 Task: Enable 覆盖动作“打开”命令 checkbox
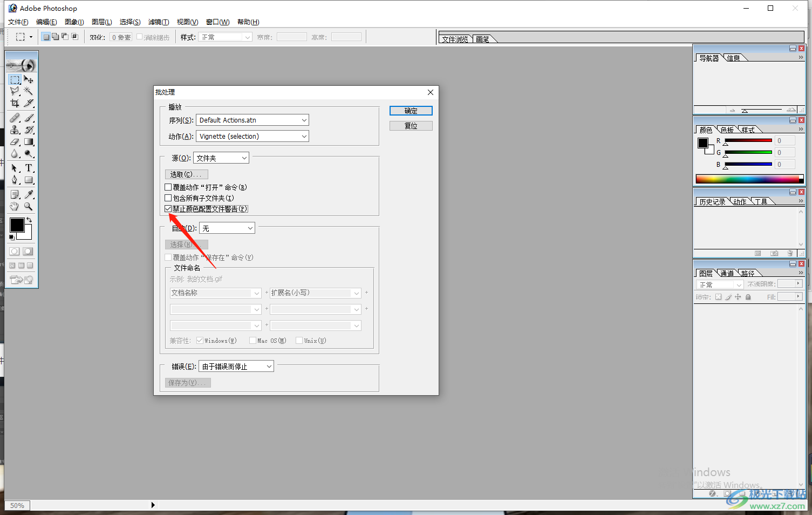pyautogui.click(x=168, y=187)
